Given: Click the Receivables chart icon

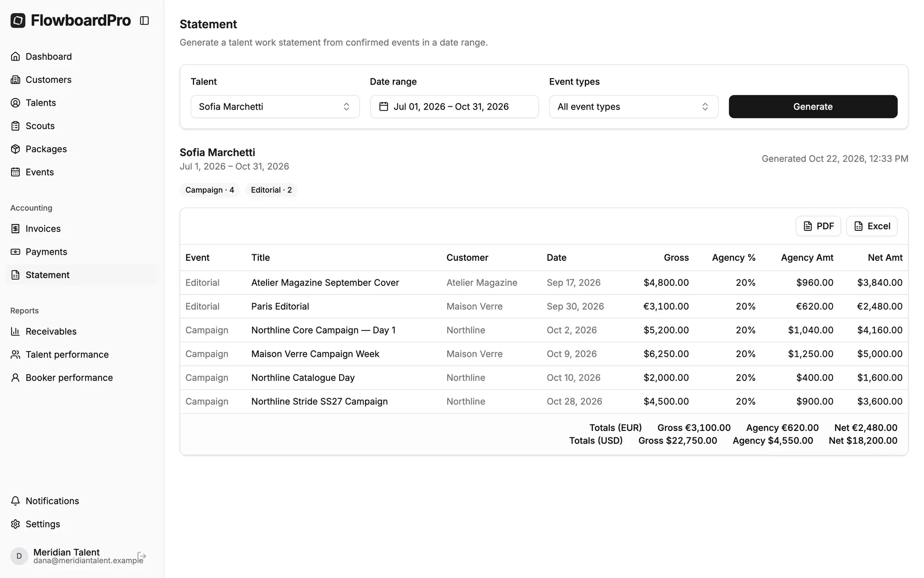Looking at the screenshot, I should [15, 331].
